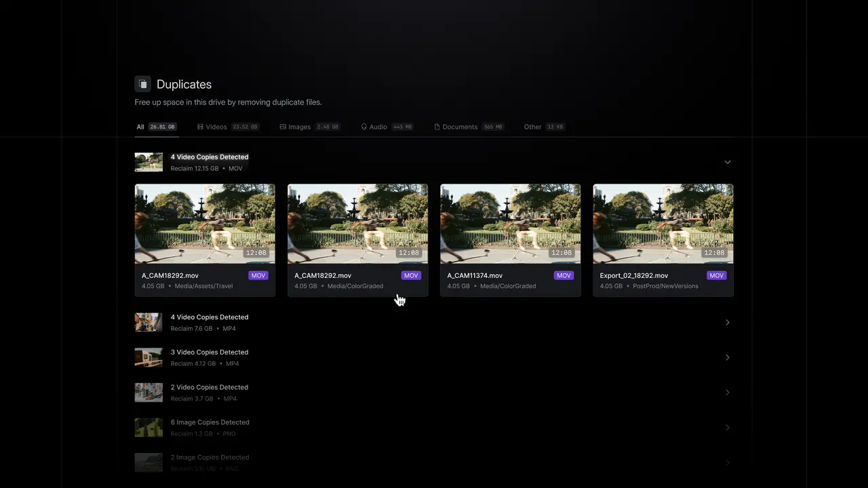The height and width of the screenshot is (488, 868).
Task: Click the '2 Video Copies Detected' heading
Action: coord(210,388)
